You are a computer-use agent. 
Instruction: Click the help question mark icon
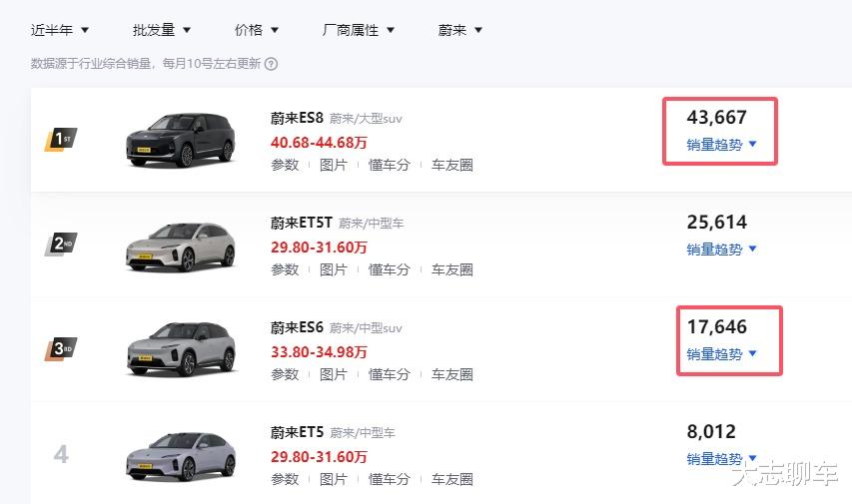click(271, 64)
